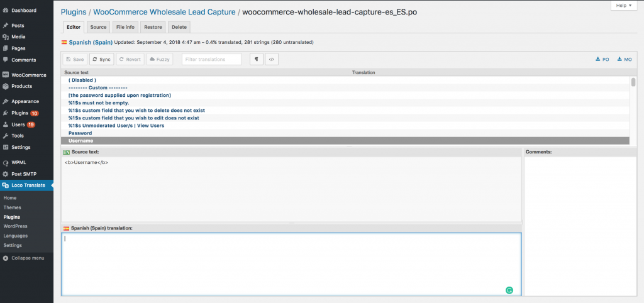This screenshot has height=303, width=644.
Task: Open WooCommerce in the sidebar
Action: [x=28, y=75]
